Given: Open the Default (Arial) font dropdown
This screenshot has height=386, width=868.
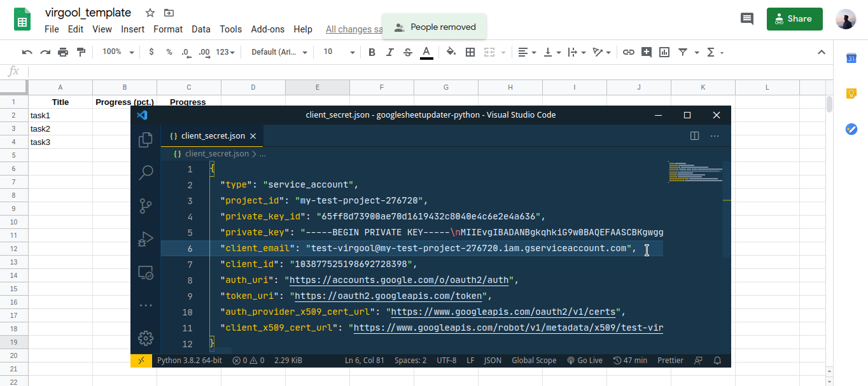Looking at the screenshot, I should click(x=279, y=52).
